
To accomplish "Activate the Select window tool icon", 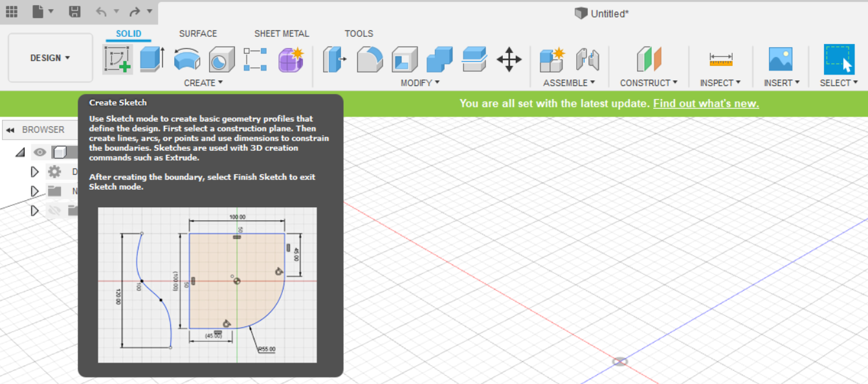I will pos(839,60).
